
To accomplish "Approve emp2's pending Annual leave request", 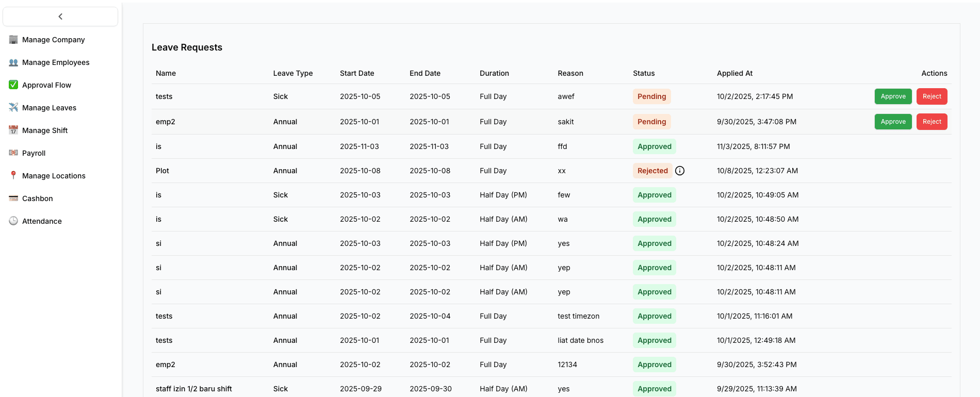I will (893, 122).
